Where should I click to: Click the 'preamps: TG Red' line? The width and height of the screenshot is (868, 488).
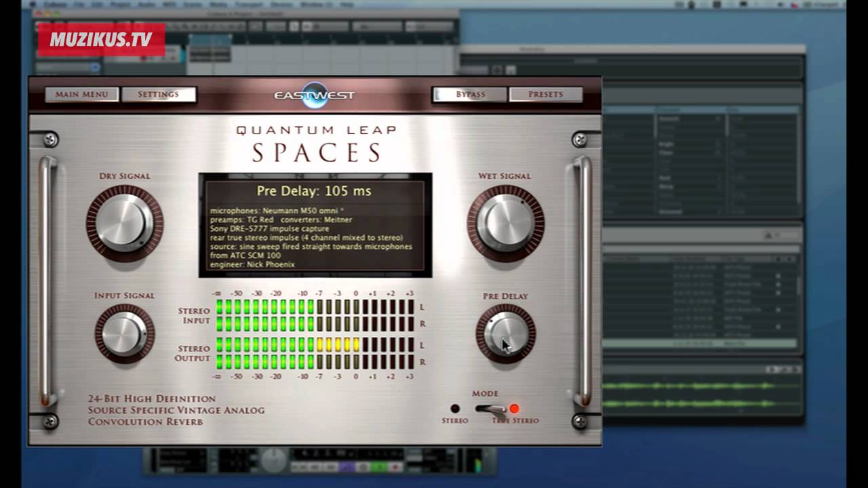(281, 220)
